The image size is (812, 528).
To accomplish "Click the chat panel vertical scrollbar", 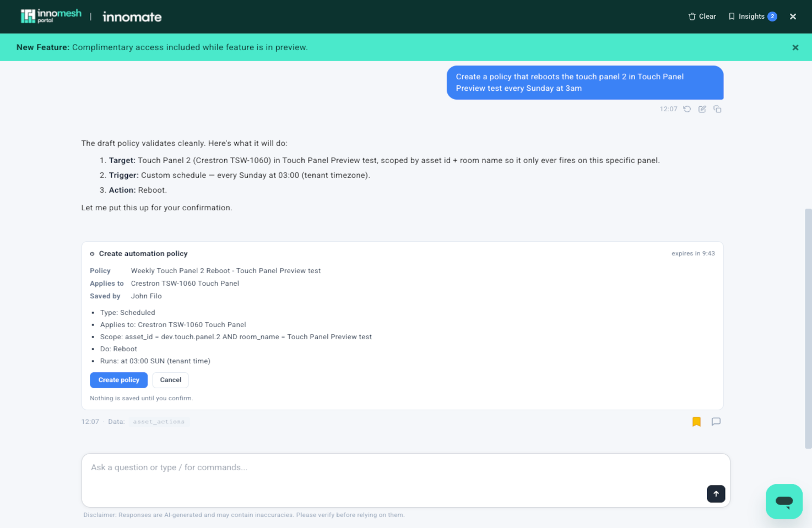I will coord(808,328).
